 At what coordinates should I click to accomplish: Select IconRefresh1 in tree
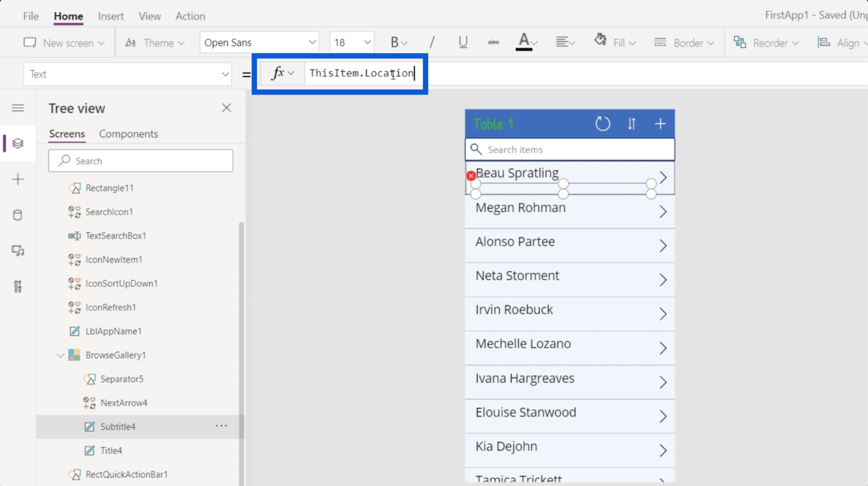pos(111,307)
